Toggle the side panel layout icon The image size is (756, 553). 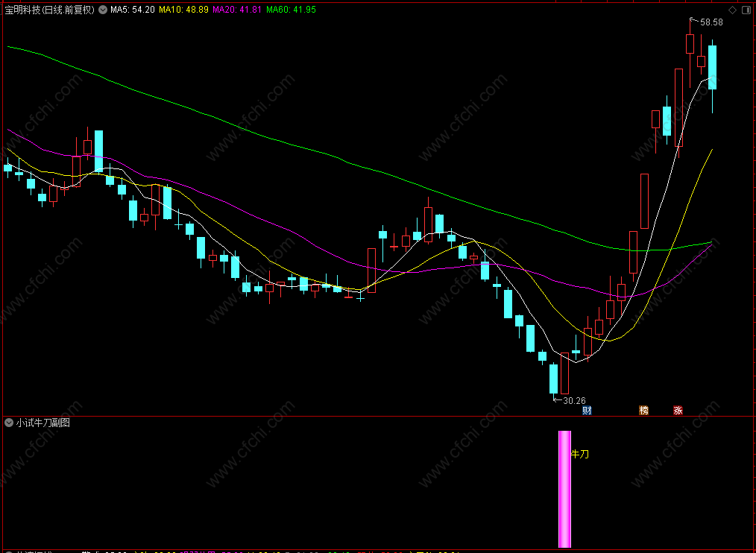point(747,10)
